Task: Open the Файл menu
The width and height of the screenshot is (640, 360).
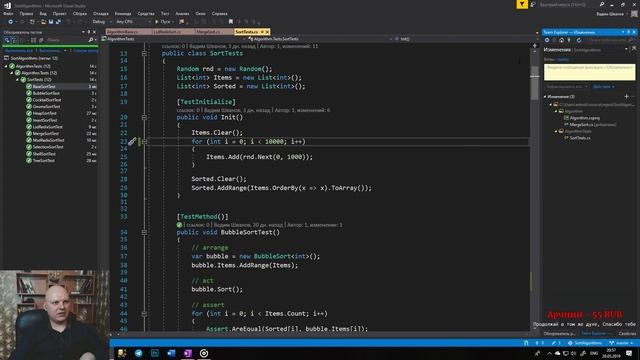Action: coord(8,13)
